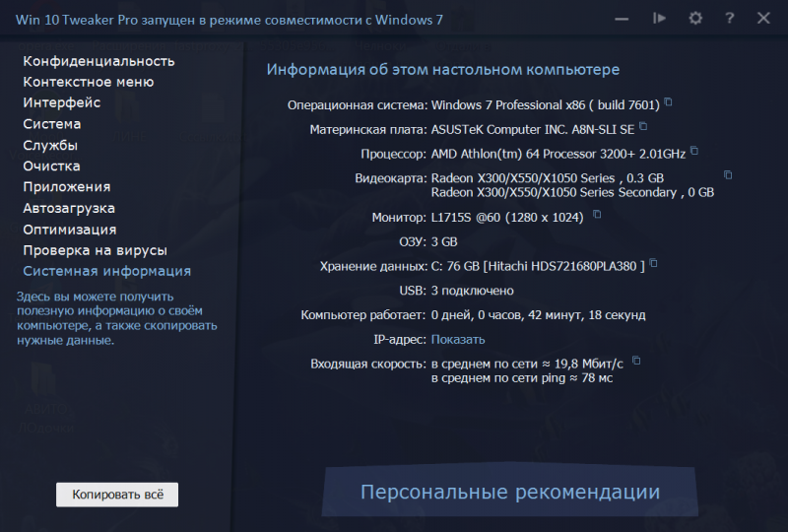
Task: Copy the Hitachi storage drive info
Action: (x=653, y=263)
